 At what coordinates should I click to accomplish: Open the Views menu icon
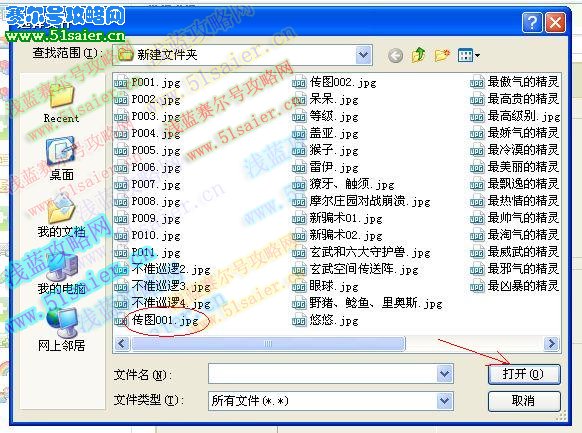468,56
